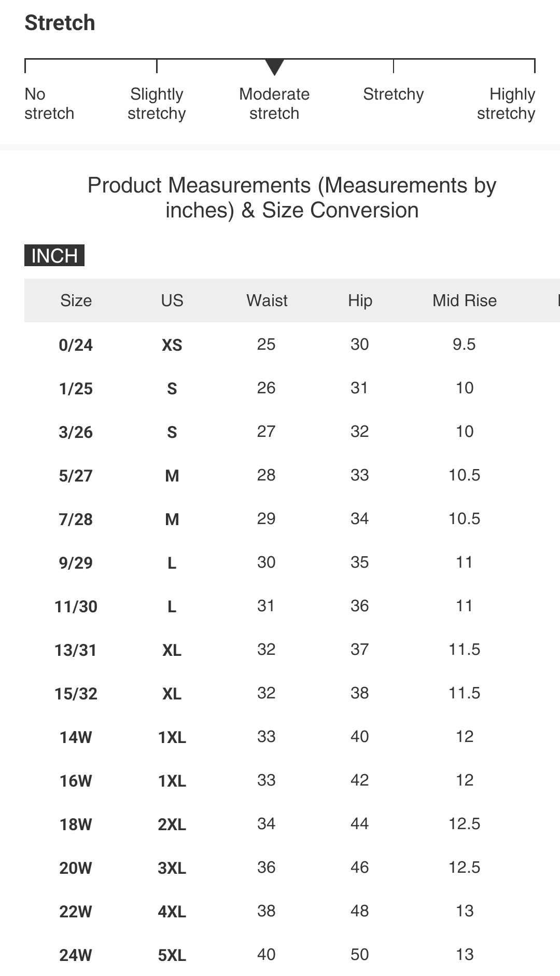Click the Waist column header
The height and width of the screenshot is (976, 560).
pos(267,300)
